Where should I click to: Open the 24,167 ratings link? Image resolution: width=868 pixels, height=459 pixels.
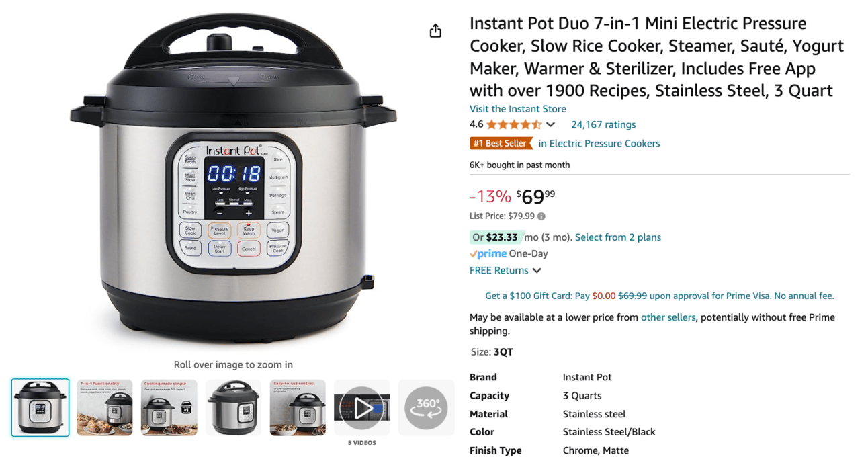coord(603,124)
